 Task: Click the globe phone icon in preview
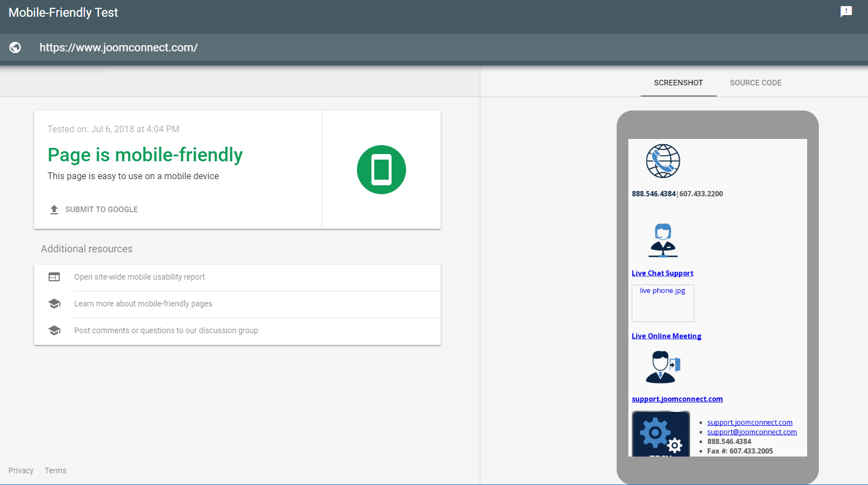pyautogui.click(x=663, y=161)
